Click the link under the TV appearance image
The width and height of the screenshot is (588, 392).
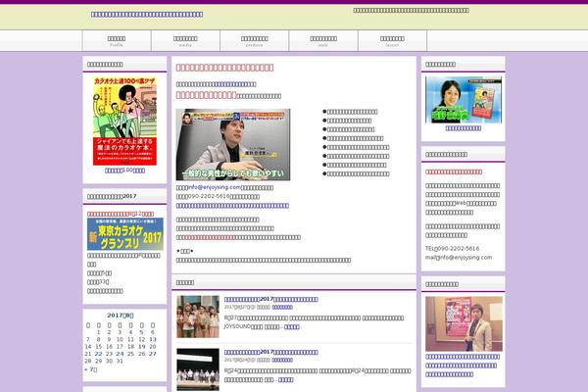point(464,128)
